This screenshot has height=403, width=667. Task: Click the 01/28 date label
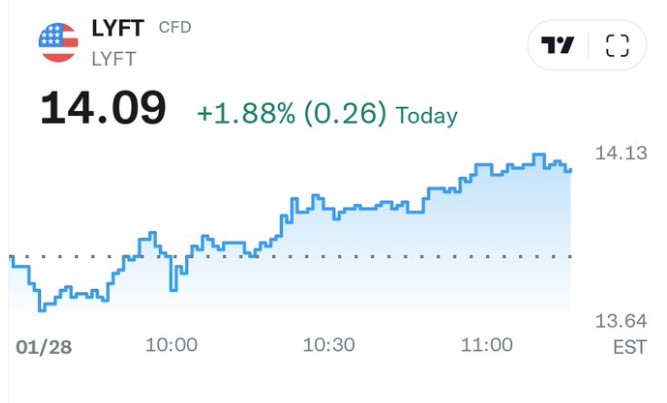pyautogui.click(x=45, y=346)
